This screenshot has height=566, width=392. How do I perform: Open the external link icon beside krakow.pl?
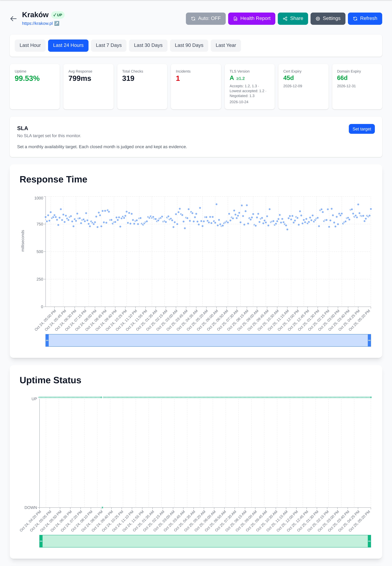pyautogui.click(x=57, y=23)
